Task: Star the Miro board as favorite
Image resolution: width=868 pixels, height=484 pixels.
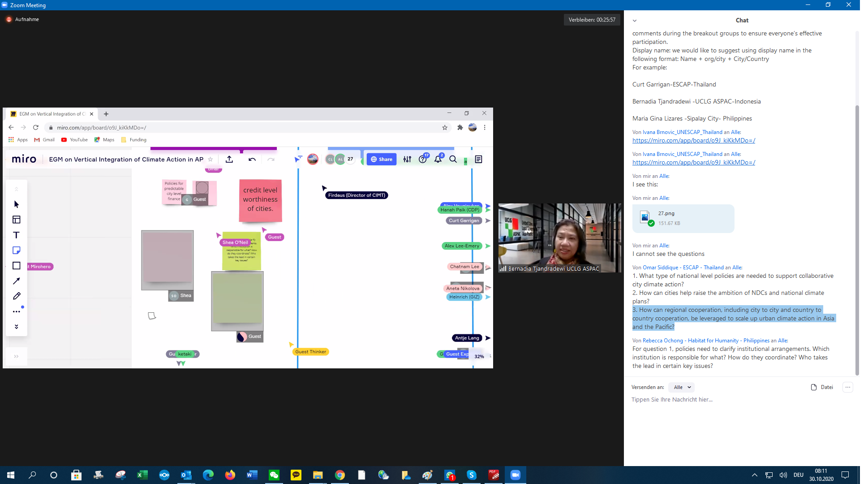Action: 211,160
